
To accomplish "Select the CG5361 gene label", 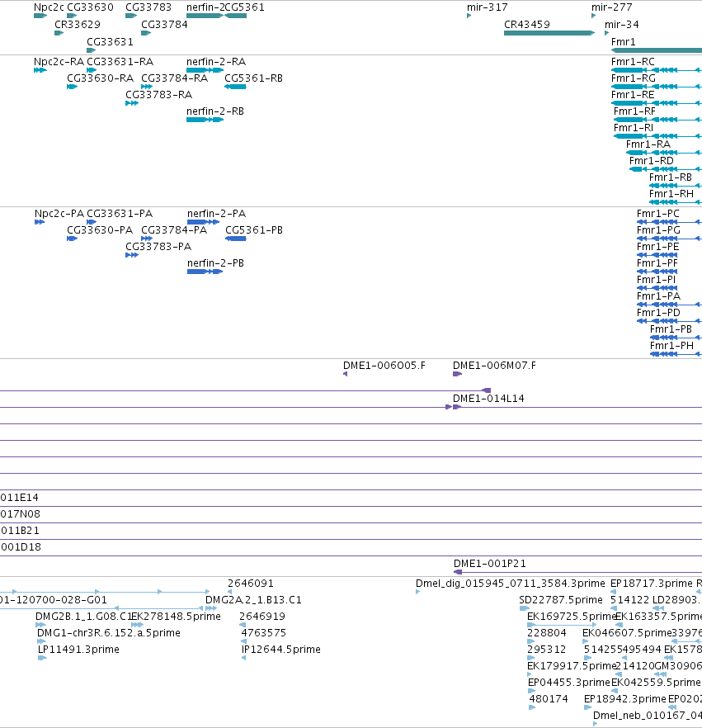I will click(x=244, y=7).
